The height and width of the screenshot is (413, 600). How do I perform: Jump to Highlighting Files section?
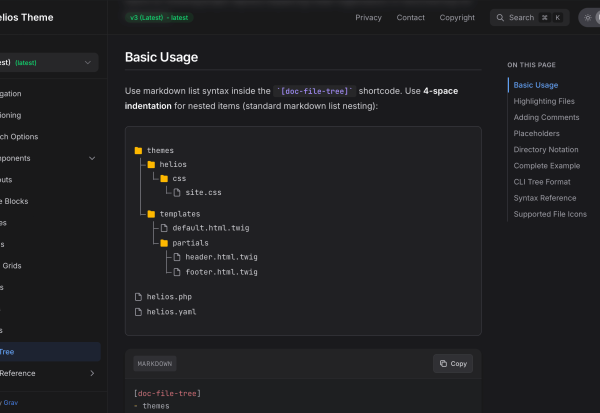pos(544,101)
